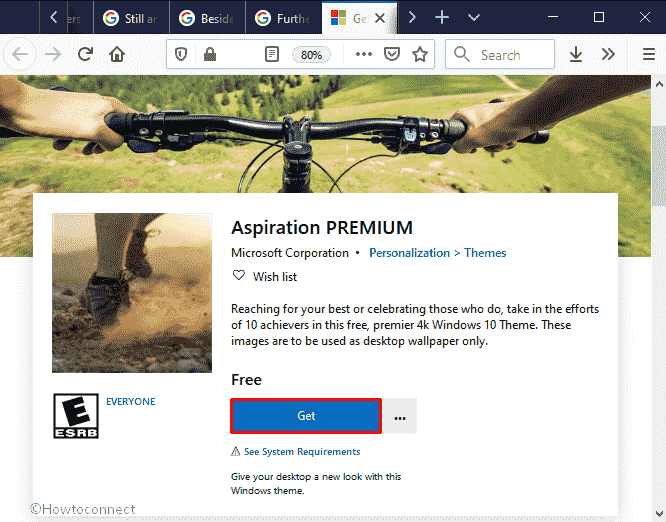
Task: Click the blue Get button
Action: (x=306, y=416)
